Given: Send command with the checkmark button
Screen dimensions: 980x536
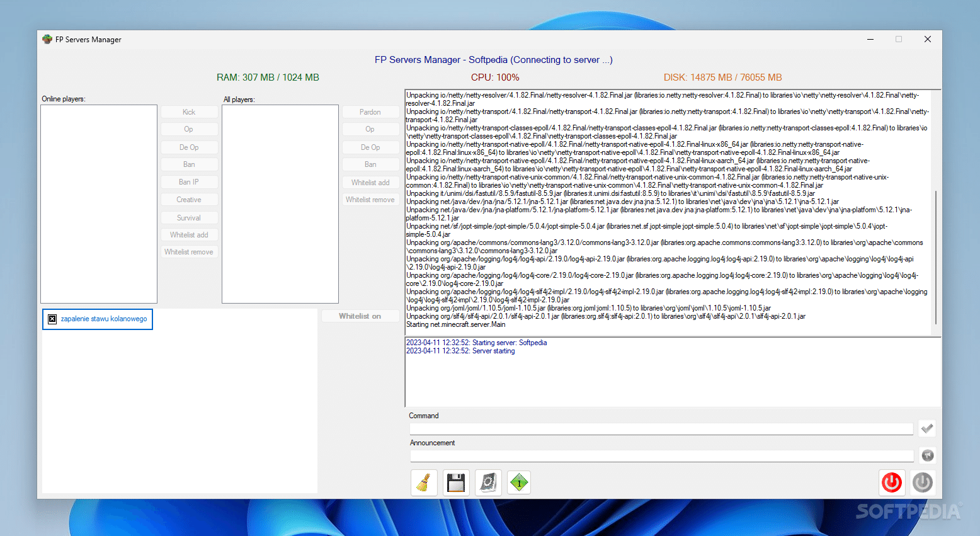Looking at the screenshot, I should [x=927, y=429].
